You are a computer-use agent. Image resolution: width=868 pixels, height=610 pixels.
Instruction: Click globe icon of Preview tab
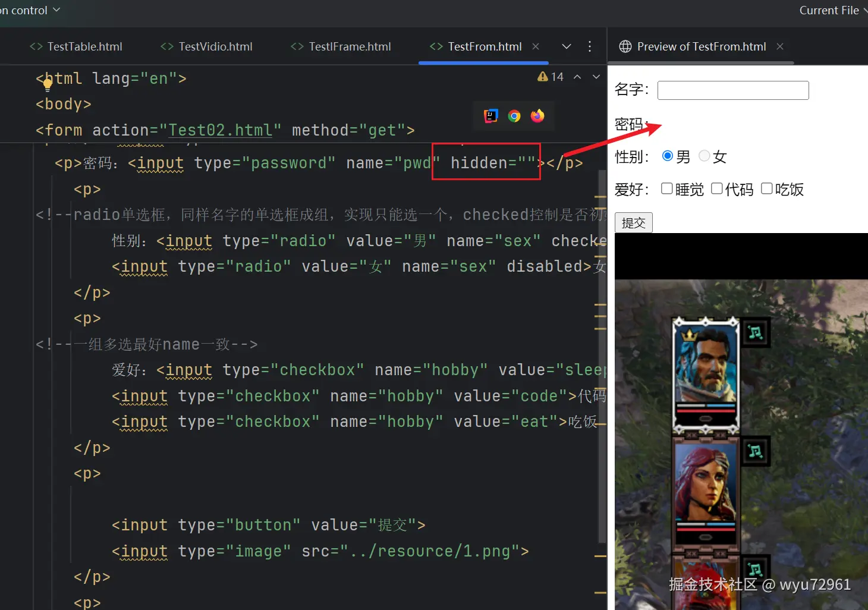click(625, 46)
